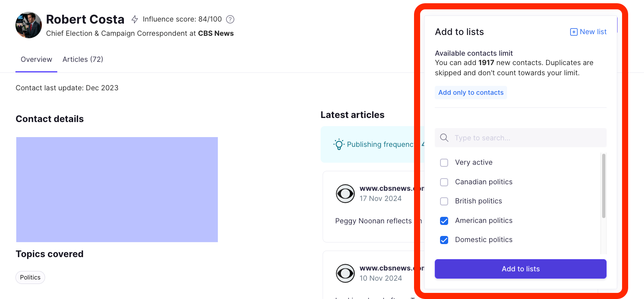Enable the British politics checkbox
The width and height of the screenshot is (644, 299).
tap(444, 201)
